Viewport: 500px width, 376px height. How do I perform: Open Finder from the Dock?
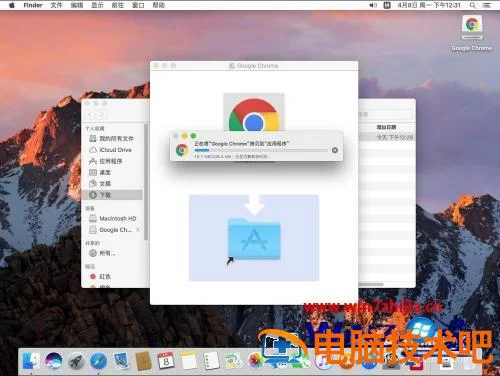coord(31,361)
